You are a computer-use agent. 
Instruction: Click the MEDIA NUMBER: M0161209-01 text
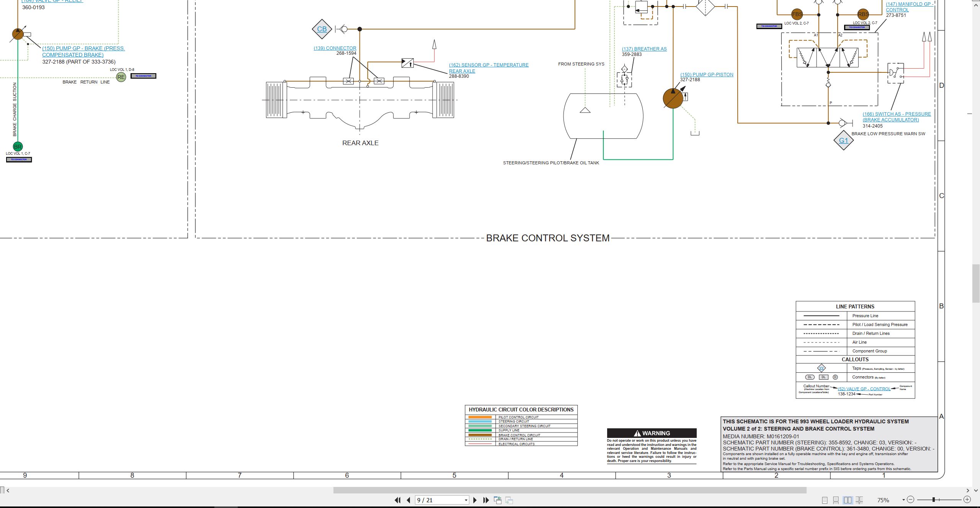click(761, 436)
